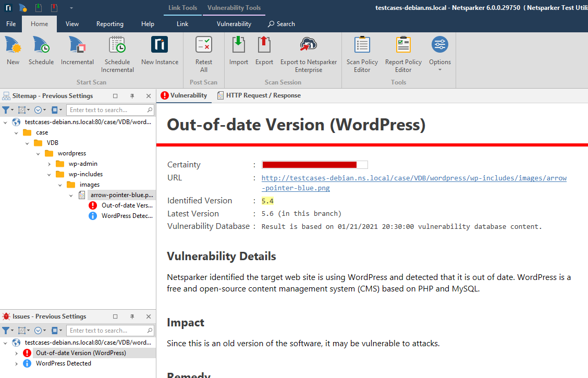This screenshot has height=378, width=588.
Task: Select WordPress Detected in the Issues panel
Action: point(63,363)
